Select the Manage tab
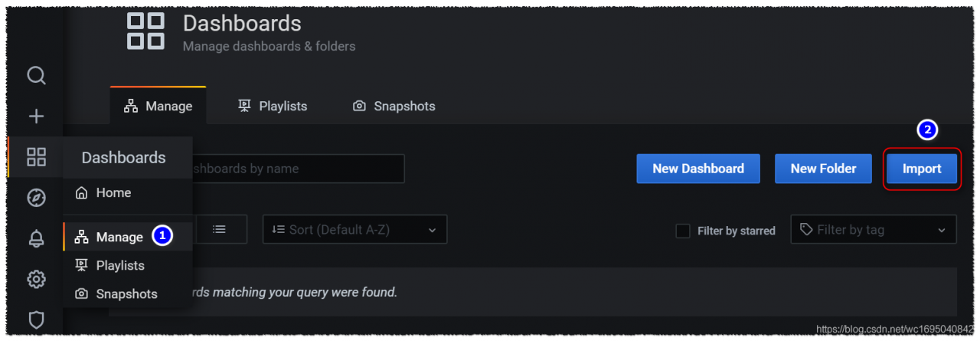Viewport: 980px width, 341px height. [x=158, y=107]
